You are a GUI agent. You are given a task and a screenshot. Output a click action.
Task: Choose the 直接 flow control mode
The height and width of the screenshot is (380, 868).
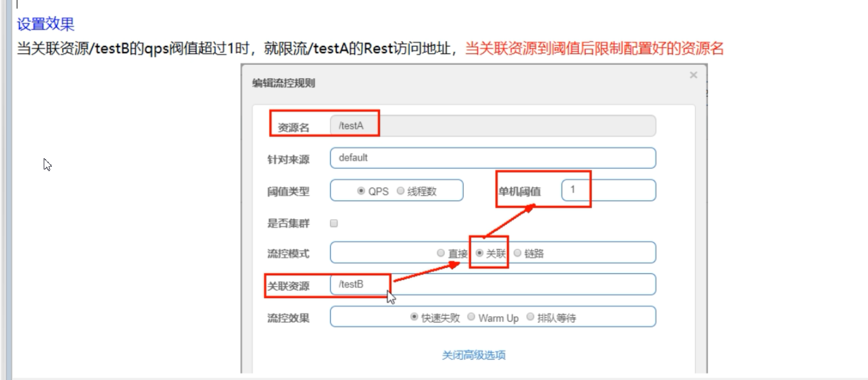coord(440,253)
